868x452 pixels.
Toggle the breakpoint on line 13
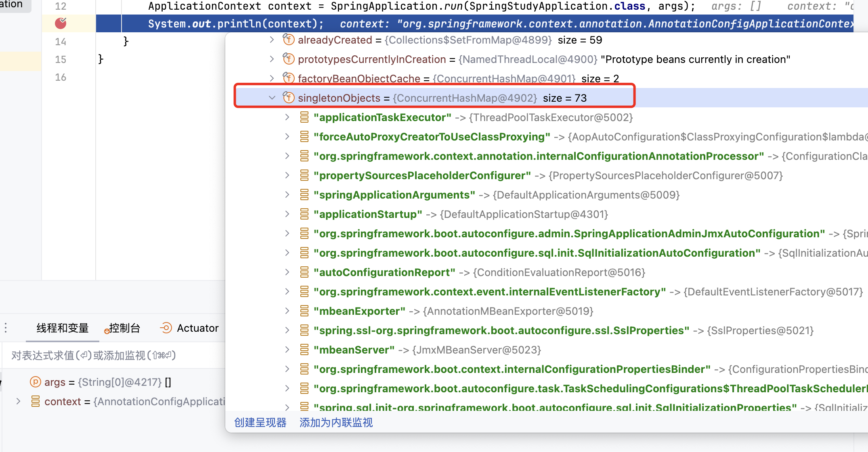coord(61,23)
